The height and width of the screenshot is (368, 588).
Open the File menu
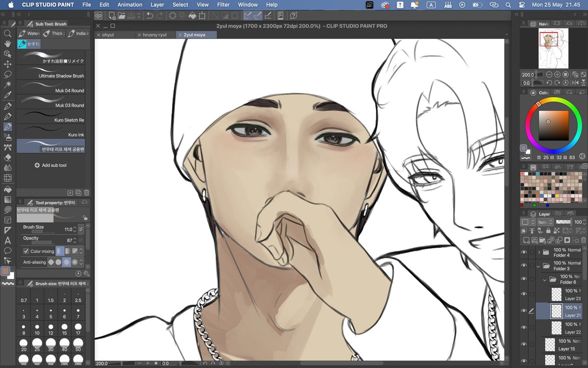(87, 4)
